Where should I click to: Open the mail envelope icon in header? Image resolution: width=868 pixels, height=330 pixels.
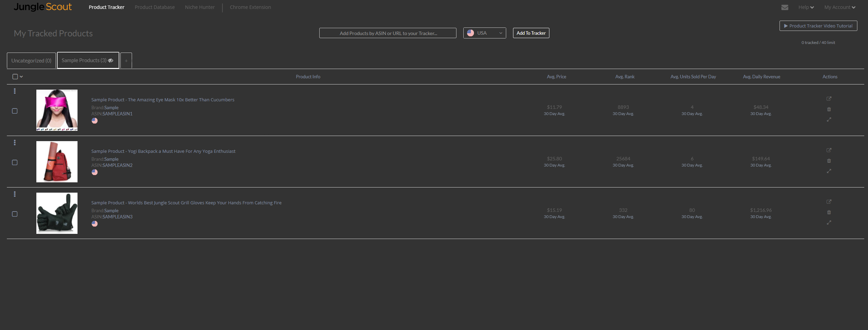click(785, 7)
